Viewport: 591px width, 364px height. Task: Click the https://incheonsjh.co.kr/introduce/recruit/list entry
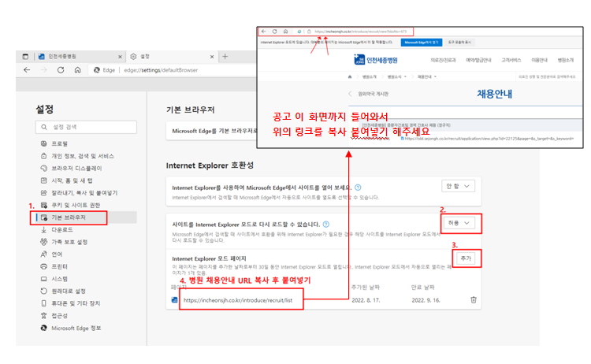pos(238,300)
